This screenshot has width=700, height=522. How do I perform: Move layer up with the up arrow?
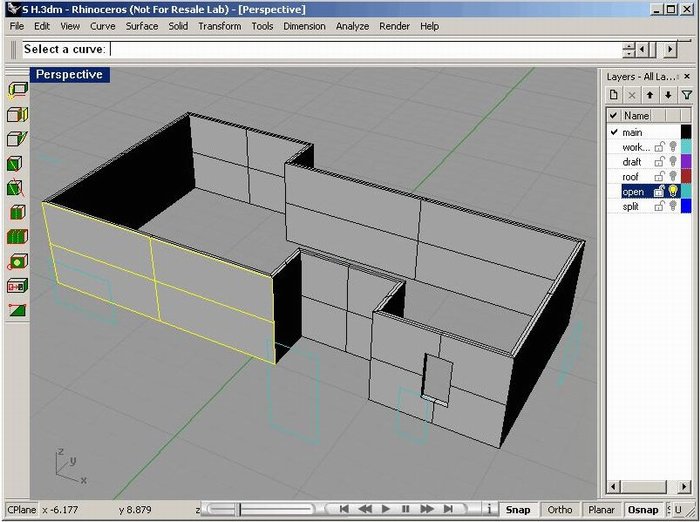pyautogui.click(x=649, y=95)
